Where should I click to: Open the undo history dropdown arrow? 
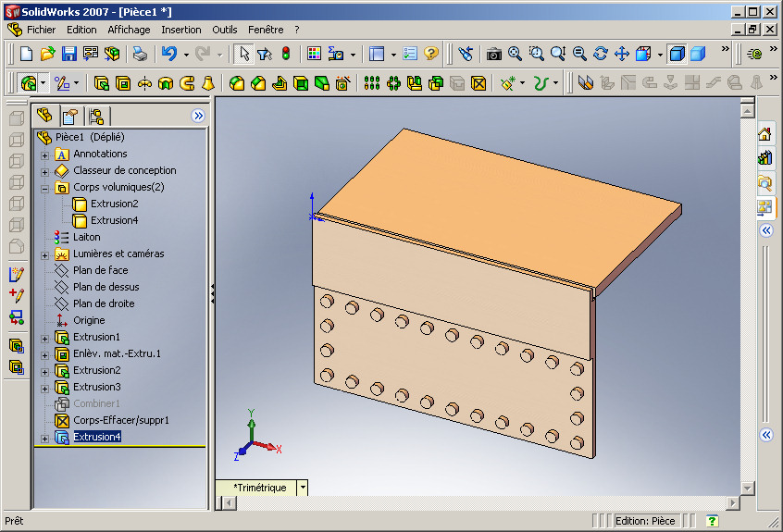(x=186, y=54)
